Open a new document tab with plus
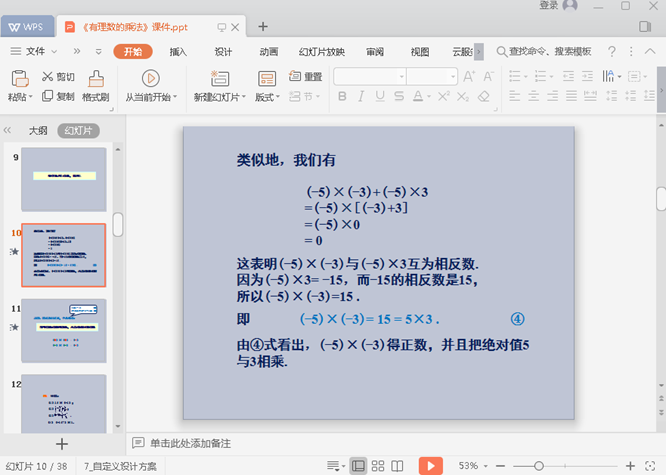The width and height of the screenshot is (666, 475). click(x=263, y=26)
